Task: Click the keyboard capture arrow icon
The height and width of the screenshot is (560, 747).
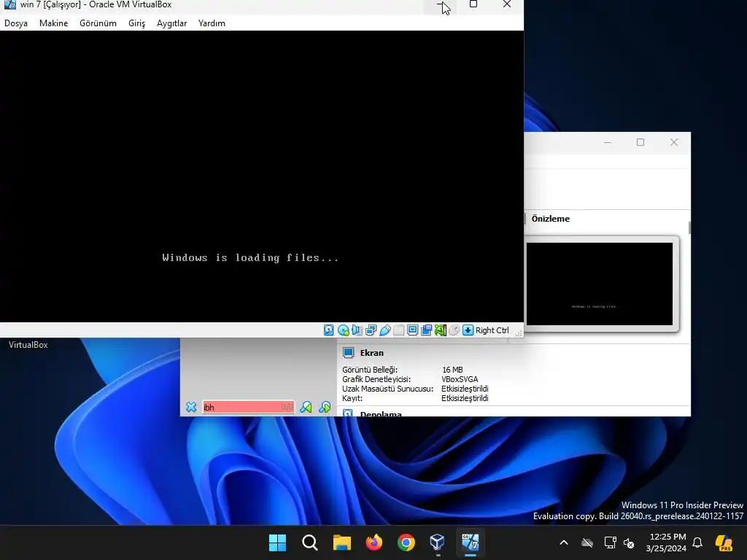Action: click(468, 330)
